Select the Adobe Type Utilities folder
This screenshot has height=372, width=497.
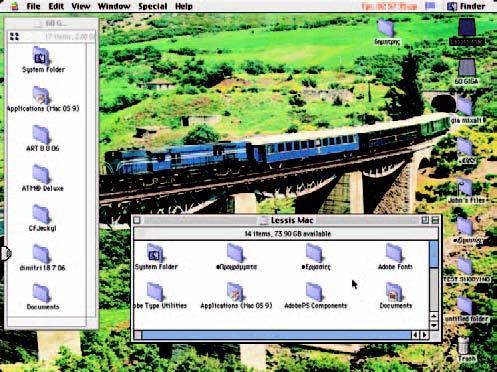(x=160, y=295)
